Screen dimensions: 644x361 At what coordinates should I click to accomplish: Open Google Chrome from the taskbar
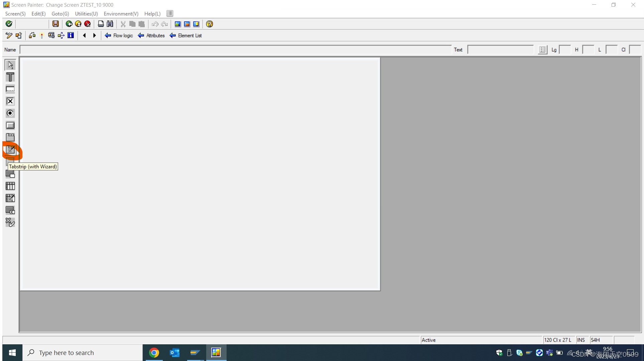pyautogui.click(x=154, y=353)
